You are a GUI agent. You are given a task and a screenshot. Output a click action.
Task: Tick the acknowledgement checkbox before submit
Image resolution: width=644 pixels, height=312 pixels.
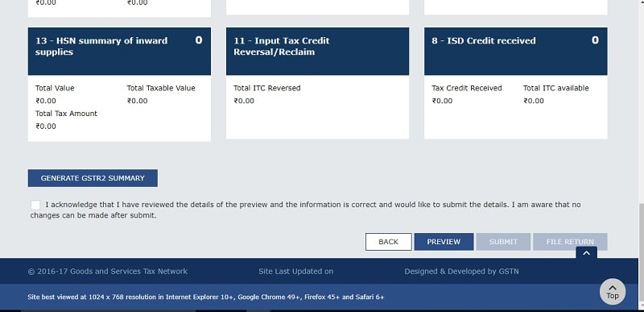35,205
